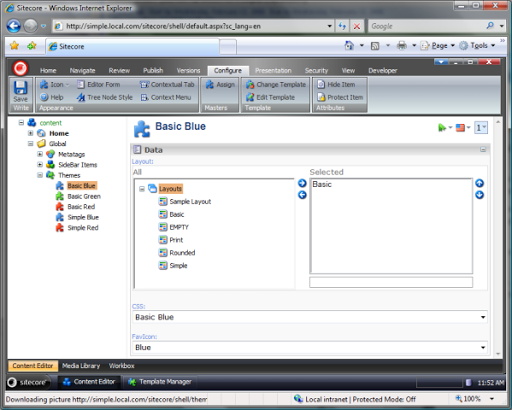The width and height of the screenshot is (512, 410).
Task: Collapse the Data section panel
Action: (483, 150)
